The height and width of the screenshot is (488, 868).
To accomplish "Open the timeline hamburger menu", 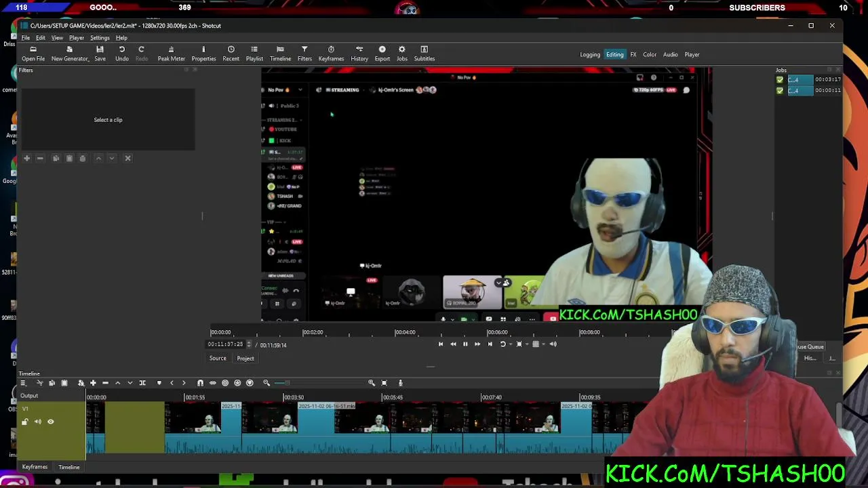I will (22, 384).
